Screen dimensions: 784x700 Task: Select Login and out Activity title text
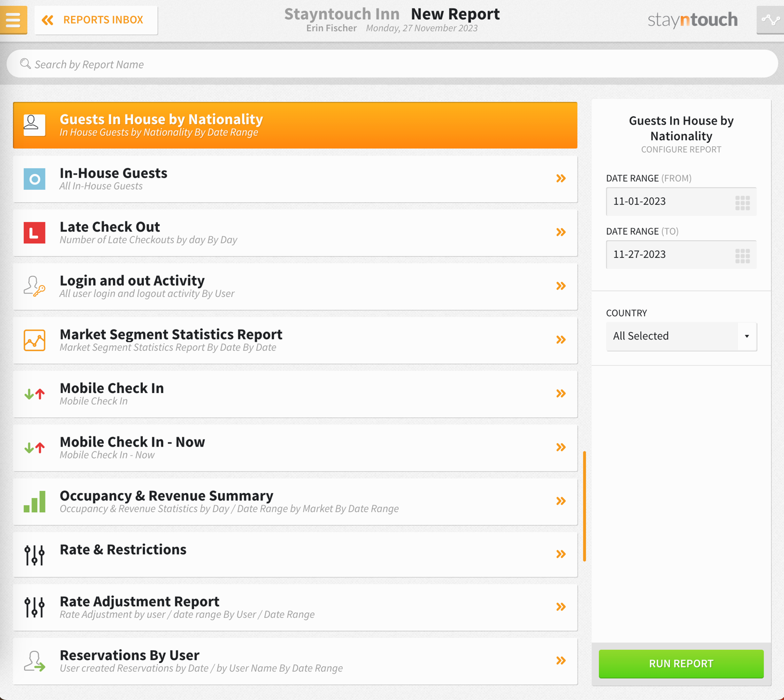click(132, 280)
